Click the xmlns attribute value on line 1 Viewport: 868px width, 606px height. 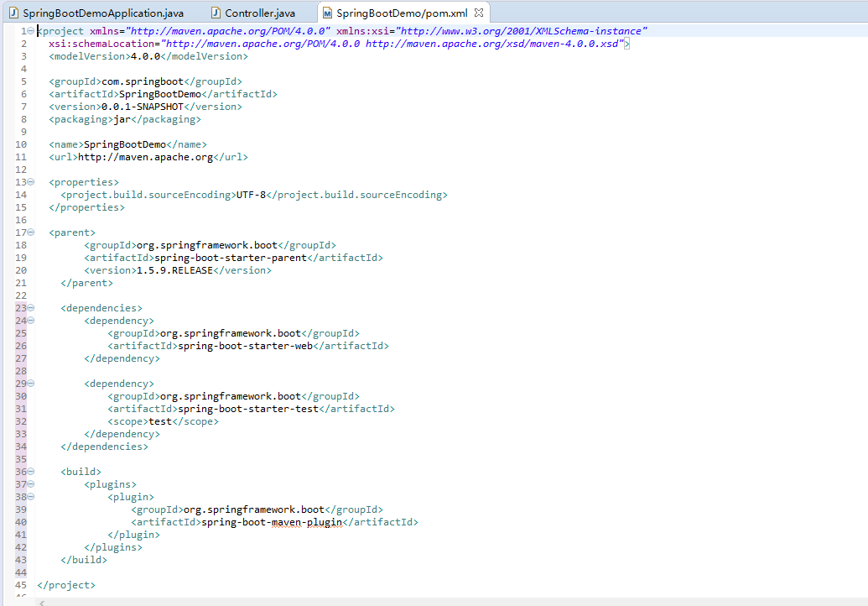228,31
